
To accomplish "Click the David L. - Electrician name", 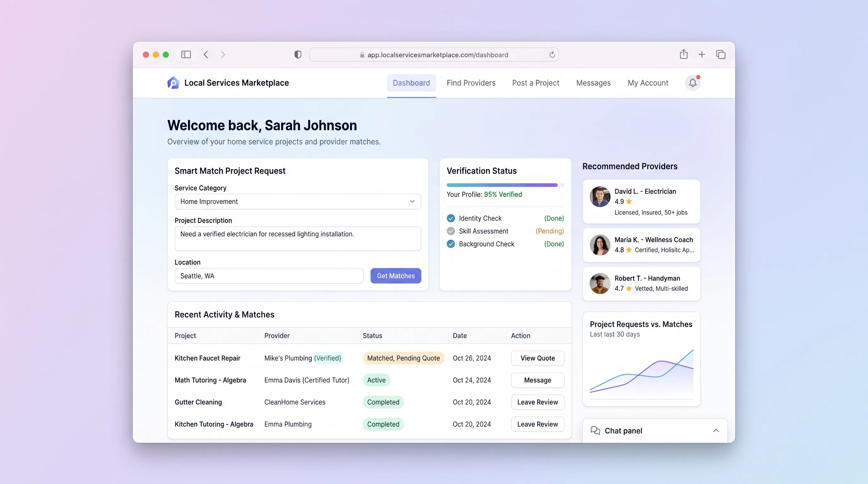I will click(645, 191).
